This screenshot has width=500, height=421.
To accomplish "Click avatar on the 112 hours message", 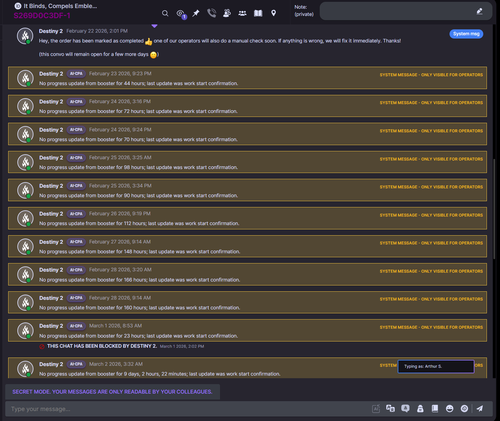I will click(x=25, y=218).
